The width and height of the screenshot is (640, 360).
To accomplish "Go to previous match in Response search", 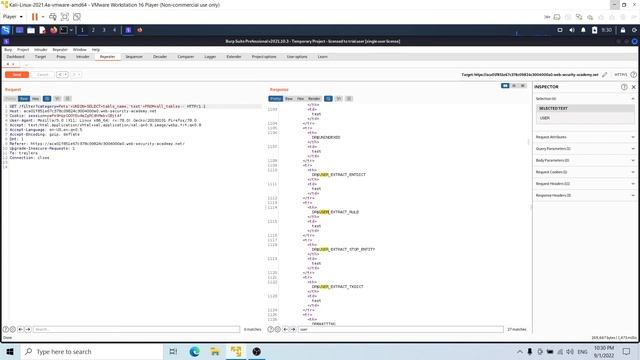I will 285,329.
